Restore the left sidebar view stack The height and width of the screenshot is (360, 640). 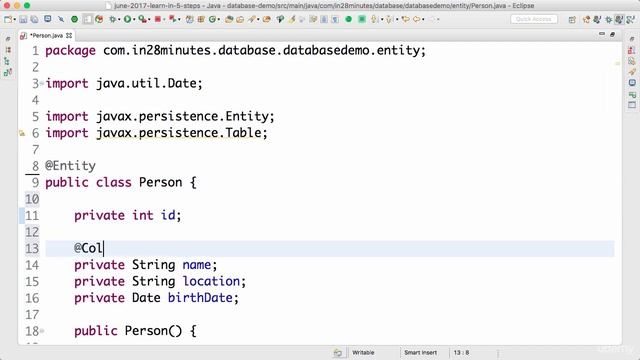(8, 39)
